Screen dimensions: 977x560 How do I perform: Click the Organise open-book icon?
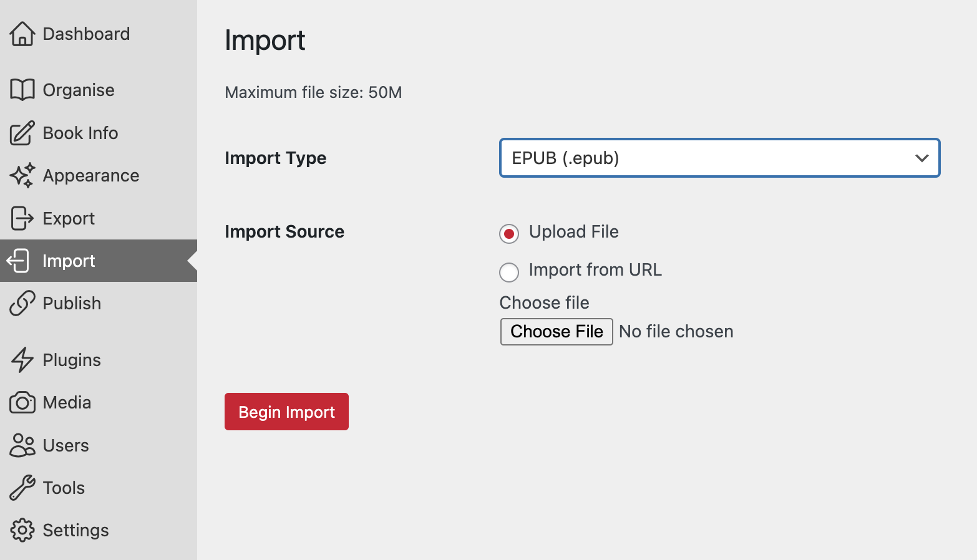pos(22,90)
